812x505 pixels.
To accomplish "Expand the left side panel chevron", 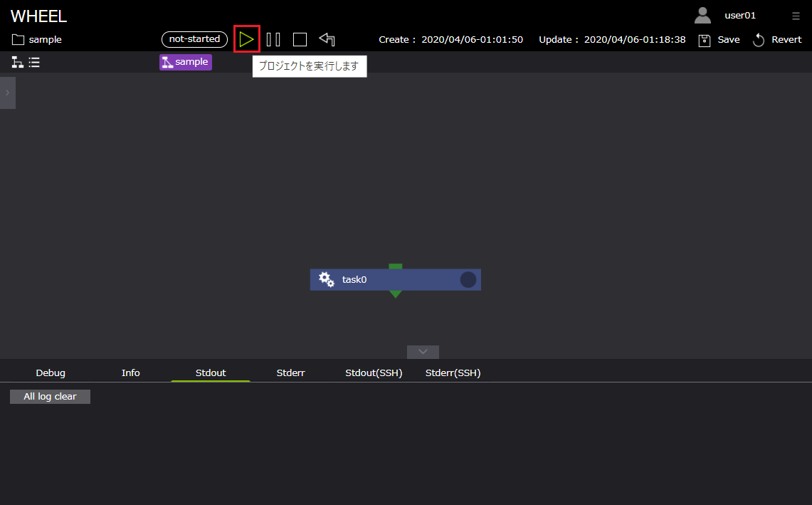I will pyautogui.click(x=7, y=93).
